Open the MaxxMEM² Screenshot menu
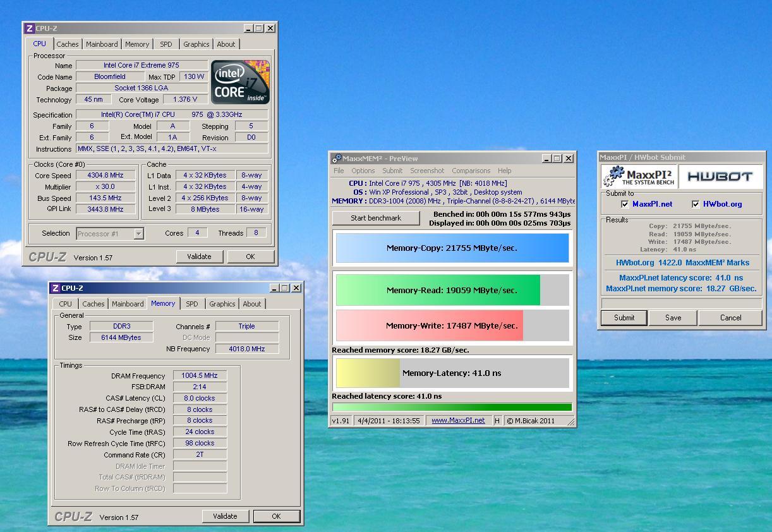772x532 pixels. (x=427, y=171)
